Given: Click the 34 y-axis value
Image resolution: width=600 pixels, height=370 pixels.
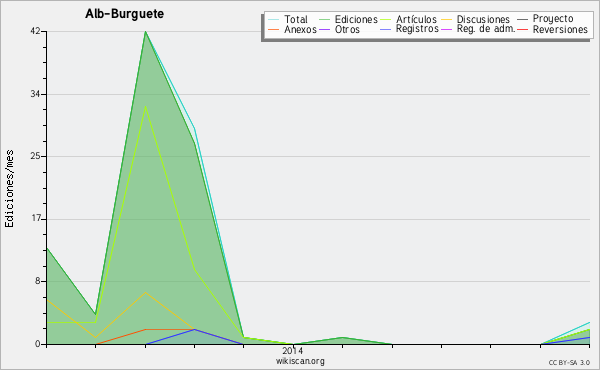Looking at the screenshot, I should (35, 94).
